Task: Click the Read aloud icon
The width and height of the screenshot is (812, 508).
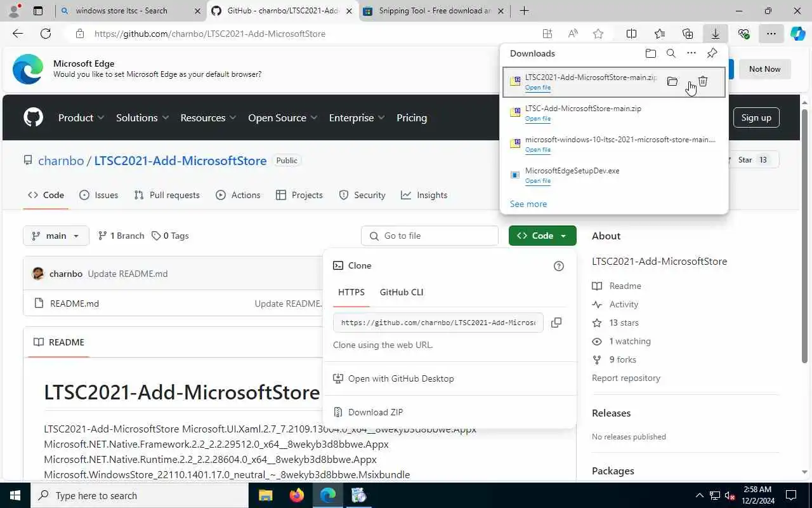Action: (573, 34)
